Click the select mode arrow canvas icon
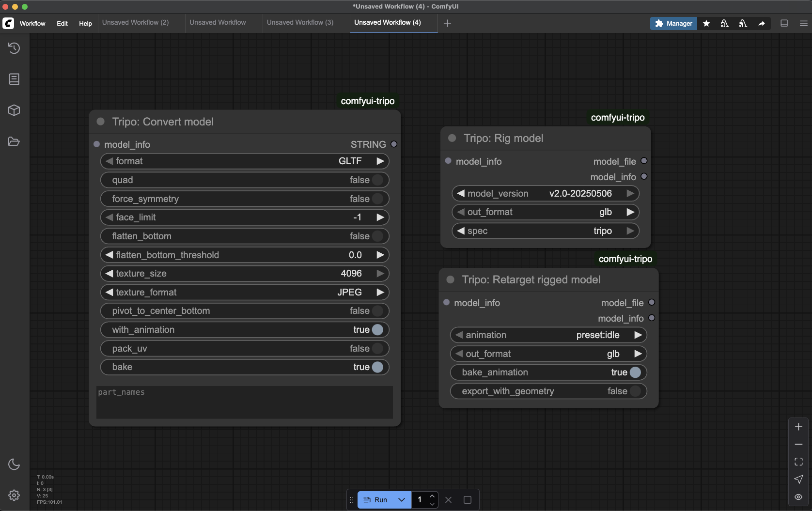This screenshot has width=812, height=511. click(x=799, y=479)
